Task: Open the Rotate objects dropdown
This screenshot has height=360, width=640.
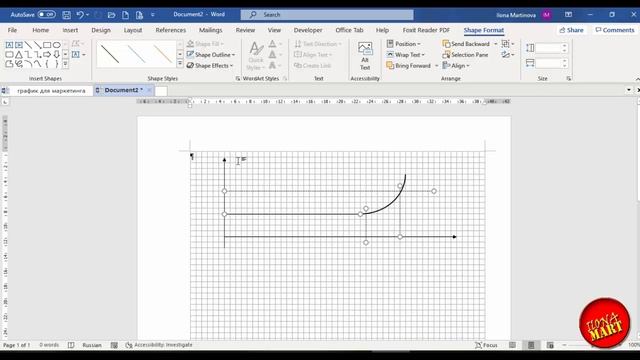Action: coord(508,55)
